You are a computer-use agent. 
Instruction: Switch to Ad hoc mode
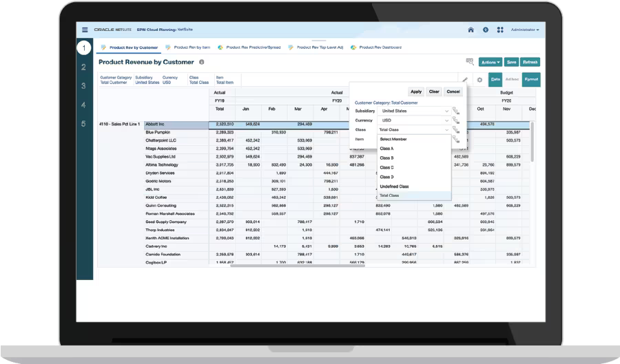click(513, 80)
